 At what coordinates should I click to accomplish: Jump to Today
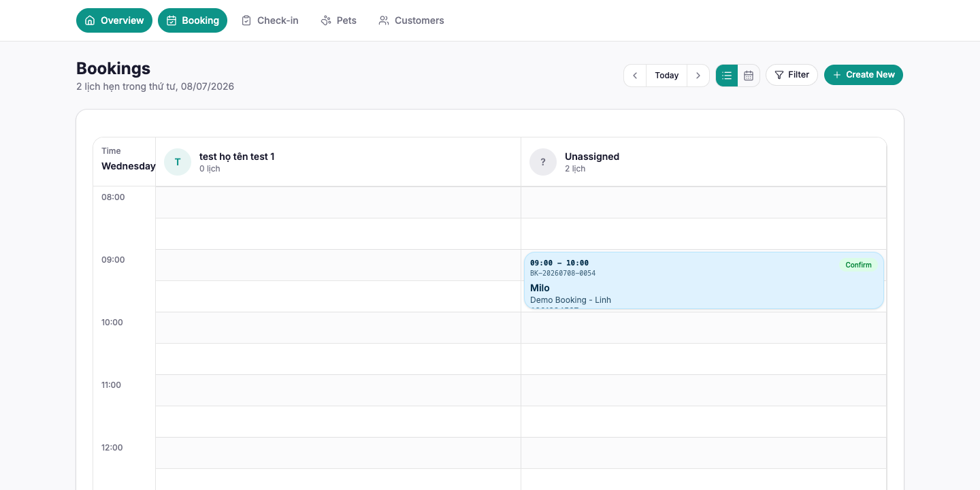[x=667, y=76]
